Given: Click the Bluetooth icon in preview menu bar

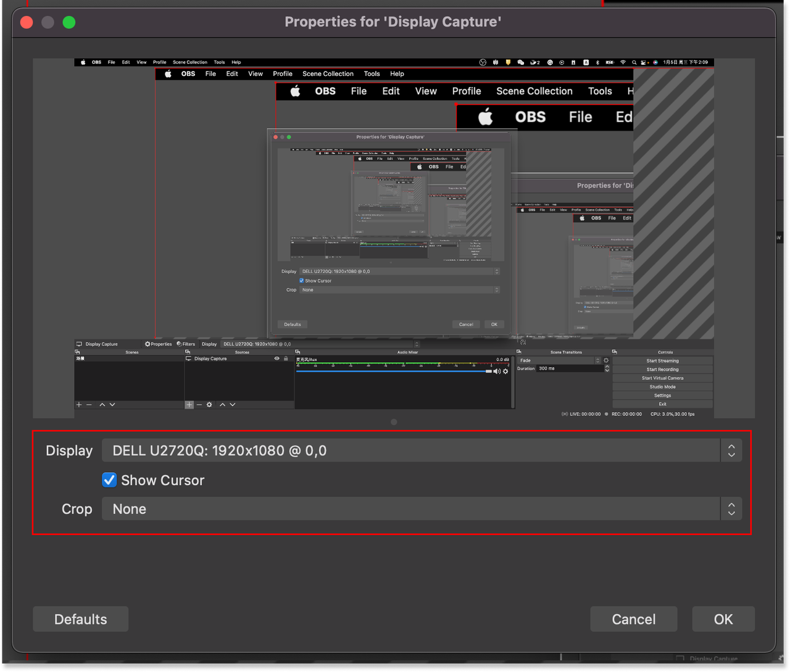Looking at the screenshot, I should point(597,62).
